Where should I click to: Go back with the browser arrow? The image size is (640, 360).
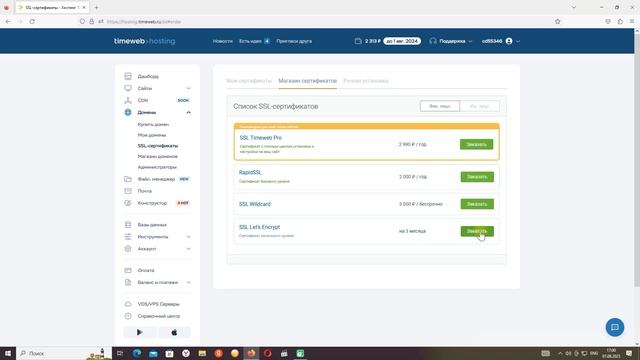[x=8, y=22]
